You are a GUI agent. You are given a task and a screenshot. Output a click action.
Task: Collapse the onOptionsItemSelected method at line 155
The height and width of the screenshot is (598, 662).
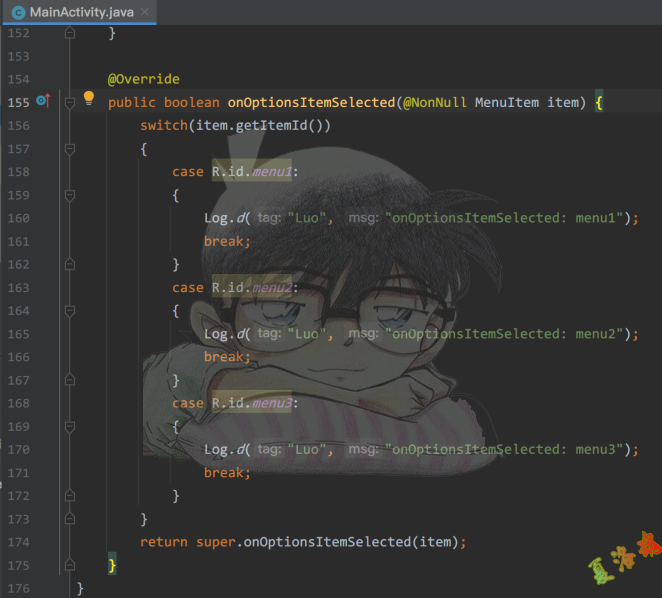[x=69, y=102]
